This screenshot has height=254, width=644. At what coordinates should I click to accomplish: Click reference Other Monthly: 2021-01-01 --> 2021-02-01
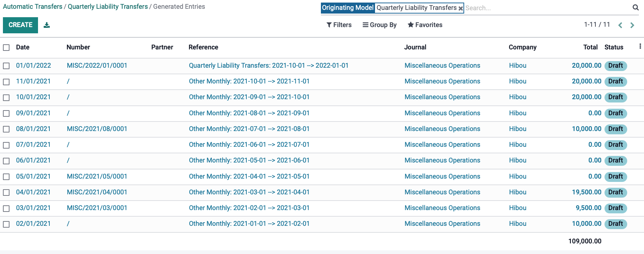click(249, 224)
